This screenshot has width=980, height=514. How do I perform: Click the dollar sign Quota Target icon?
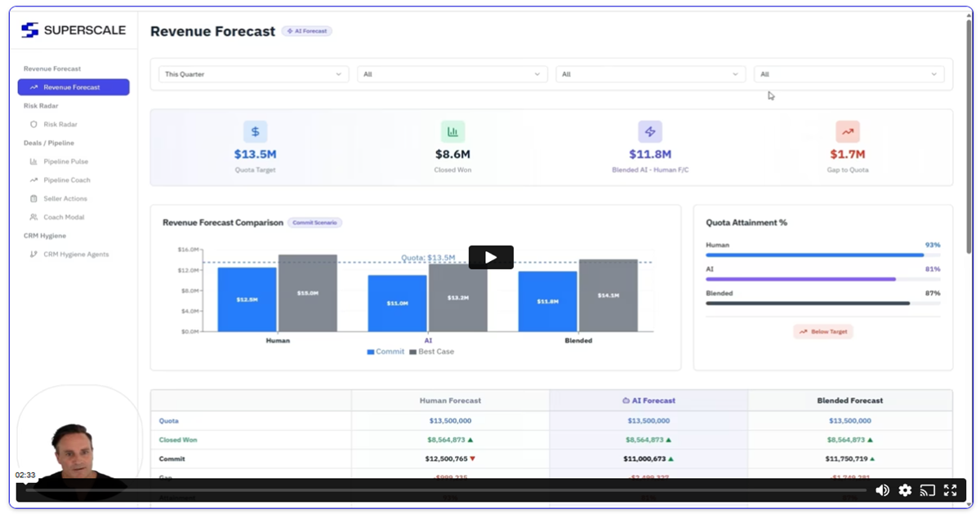tap(255, 131)
